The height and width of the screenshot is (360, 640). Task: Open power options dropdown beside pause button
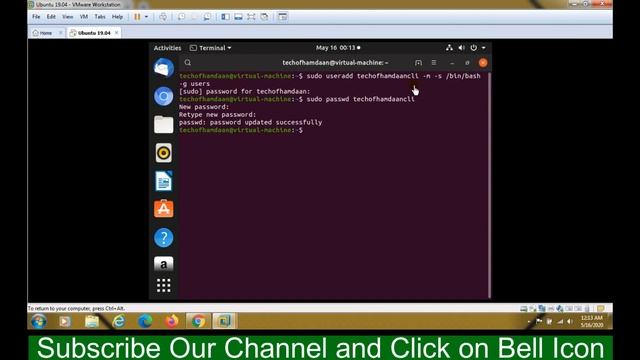pos(147,17)
